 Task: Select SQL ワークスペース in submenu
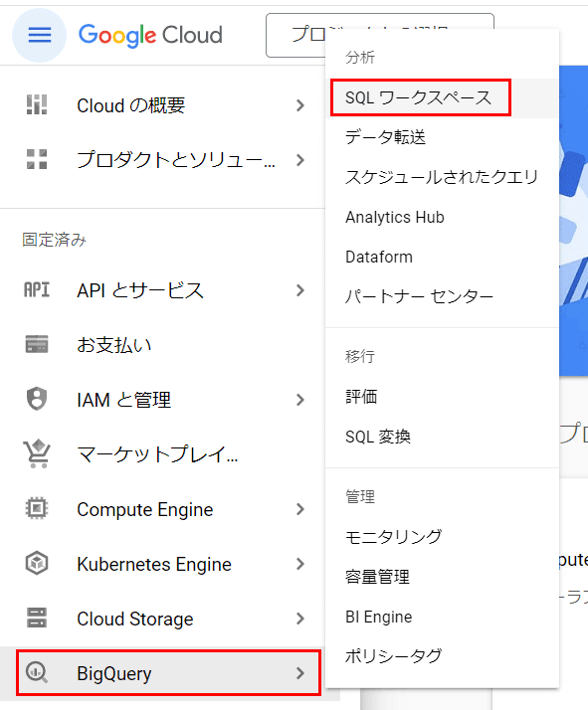coord(442,97)
